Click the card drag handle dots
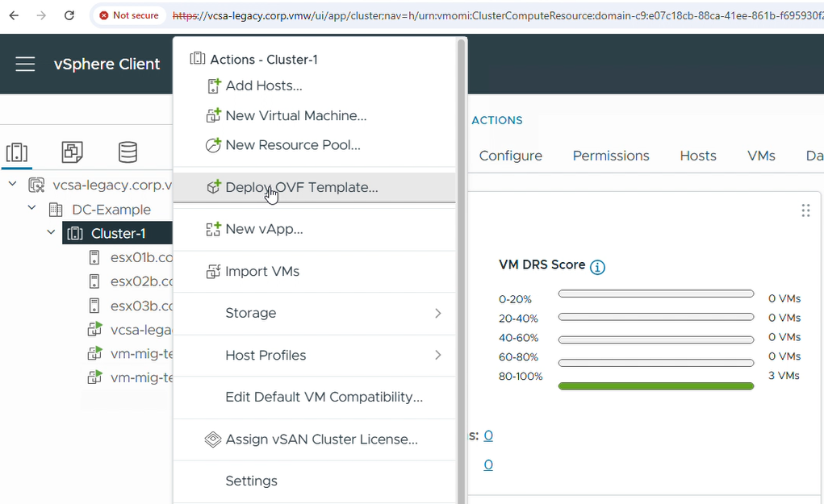Screen dimensions: 824x504 [x=805, y=210]
